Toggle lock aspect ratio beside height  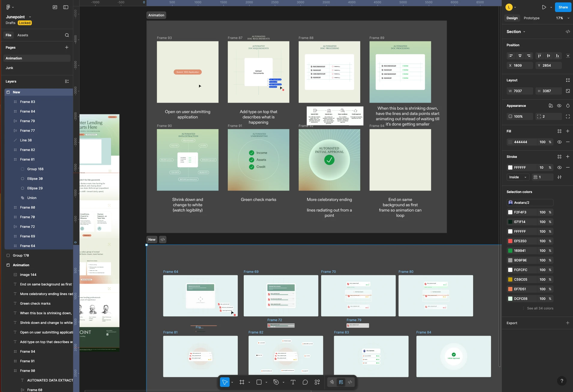[568, 91]
